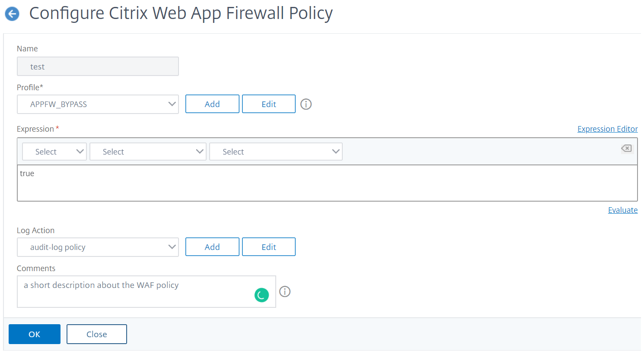Confirm with the OK button
The image size is (644, 354).
[35, 334]
